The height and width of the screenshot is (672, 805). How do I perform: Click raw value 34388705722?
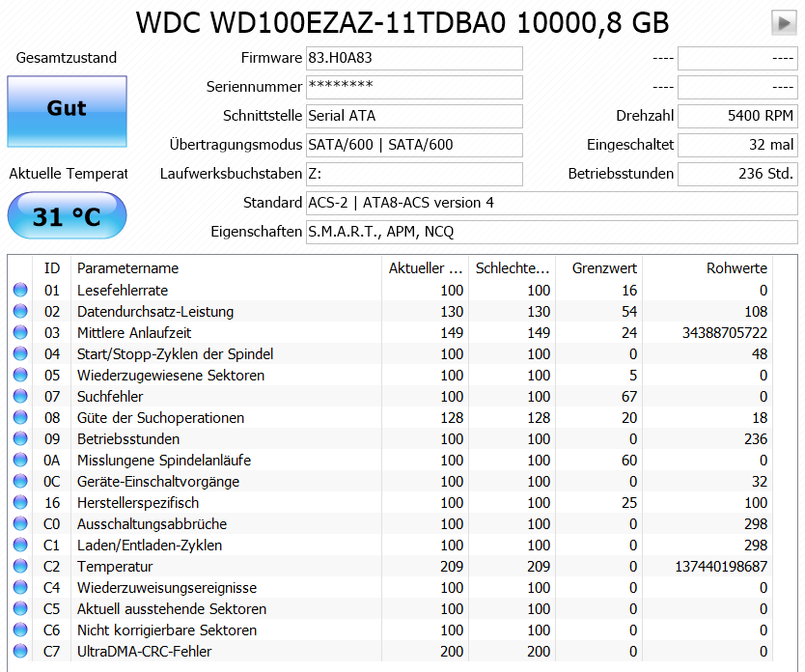[x=724, y=333]
